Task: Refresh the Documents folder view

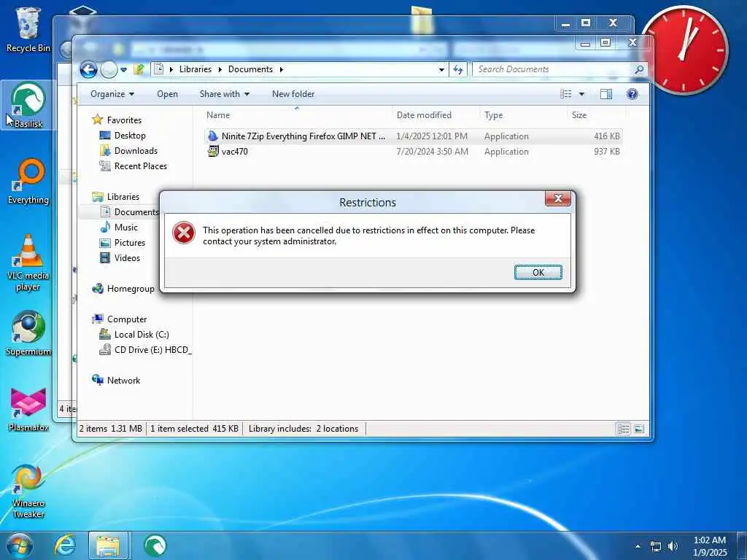Action: coord(458,69)
